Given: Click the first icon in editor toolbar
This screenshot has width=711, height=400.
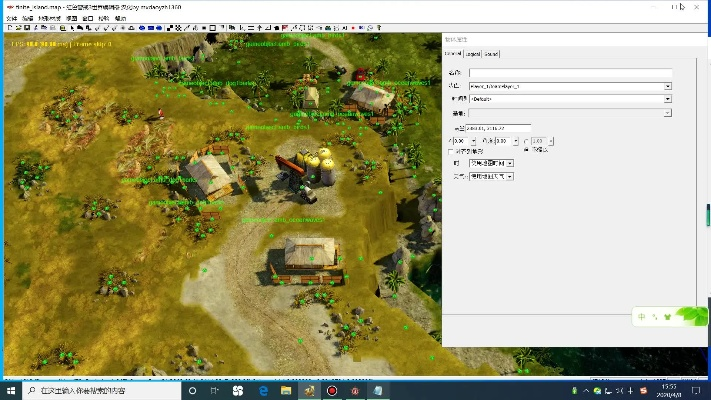Looking at the screenshot, I should [8, 28].
